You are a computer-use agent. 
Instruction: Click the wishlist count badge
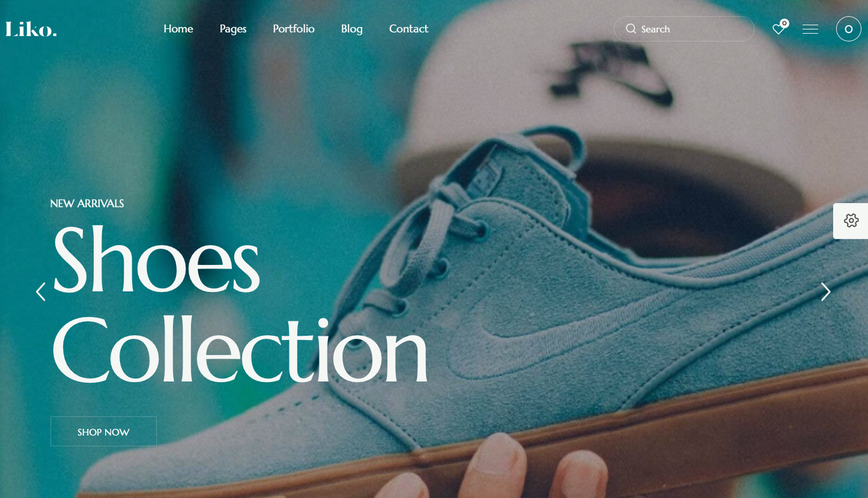(785, 23)
